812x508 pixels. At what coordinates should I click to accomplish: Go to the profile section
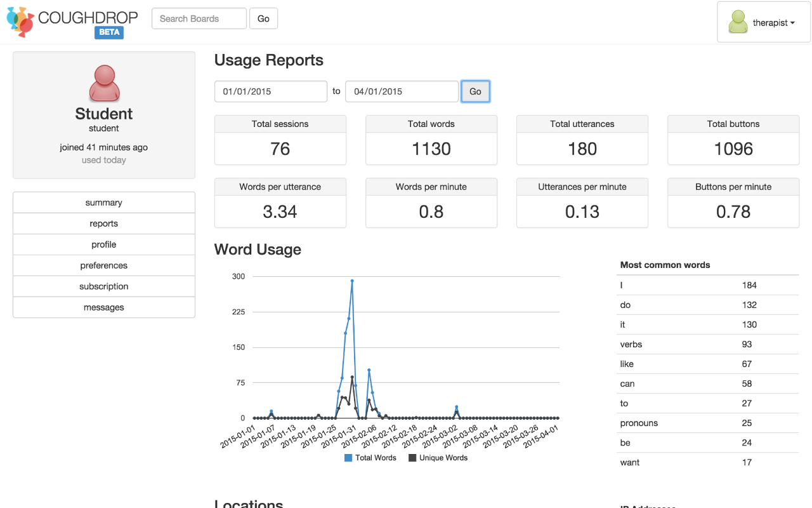104,244
